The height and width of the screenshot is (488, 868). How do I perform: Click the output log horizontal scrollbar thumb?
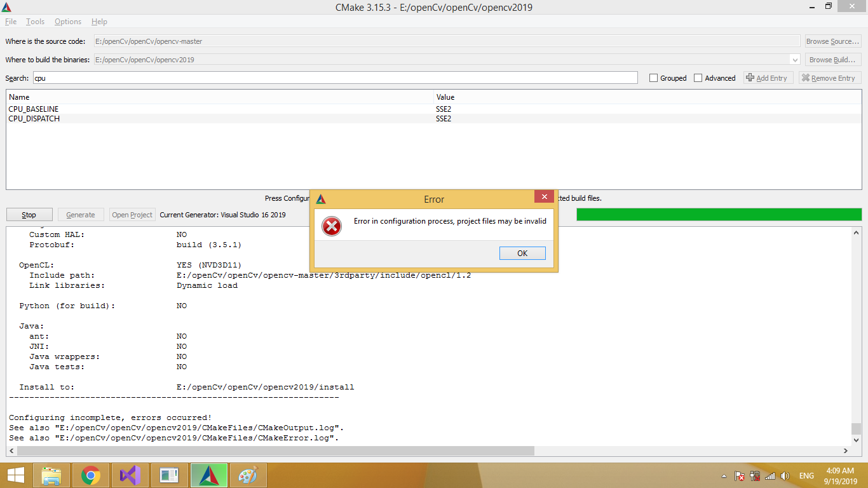click(x=276, y=451)
